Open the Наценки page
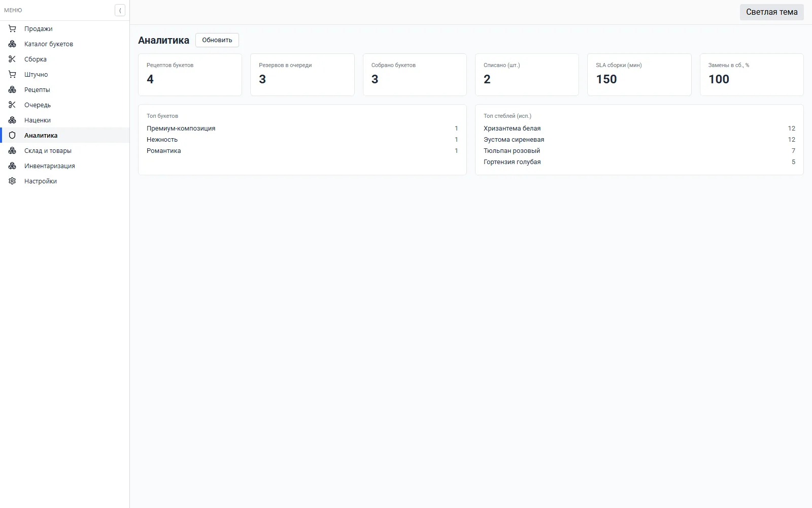 click(65, 120)
